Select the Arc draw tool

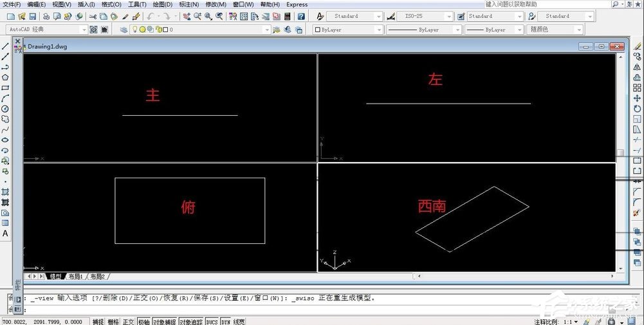click(5, 98)
